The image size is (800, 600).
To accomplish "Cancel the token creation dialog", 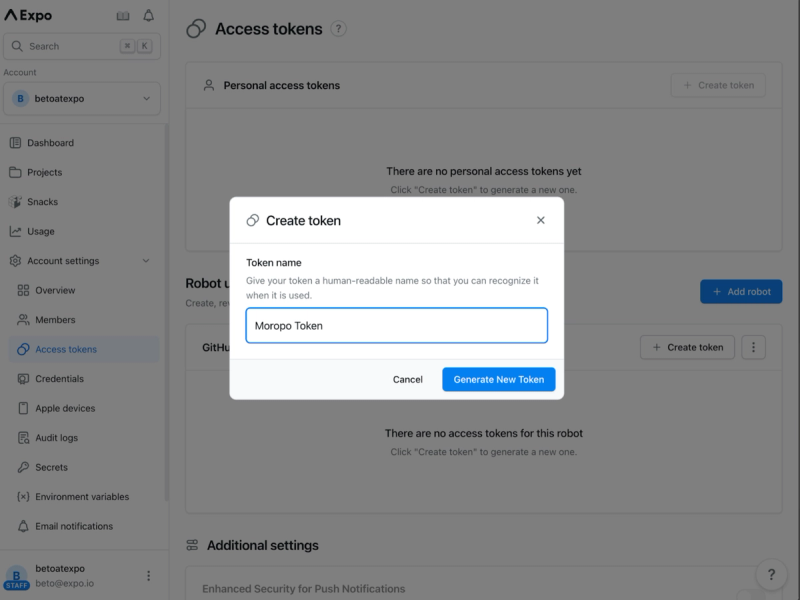I will tap(407, 379).
